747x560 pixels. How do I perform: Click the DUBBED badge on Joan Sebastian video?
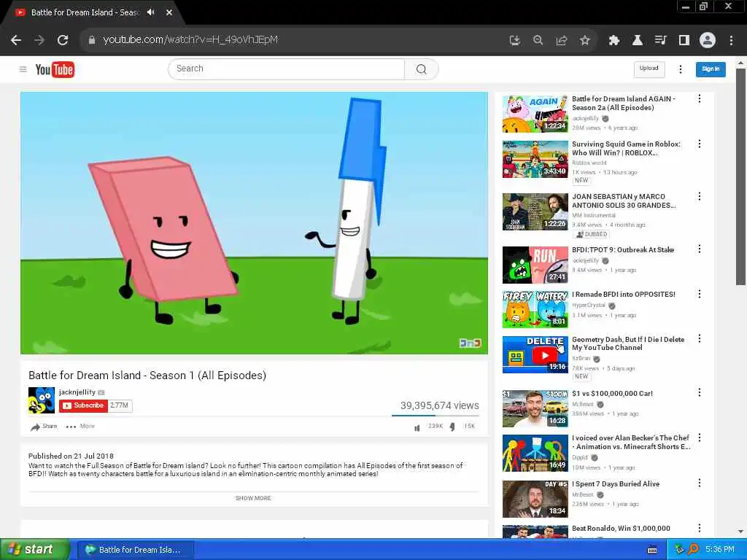tap(592, 234)
